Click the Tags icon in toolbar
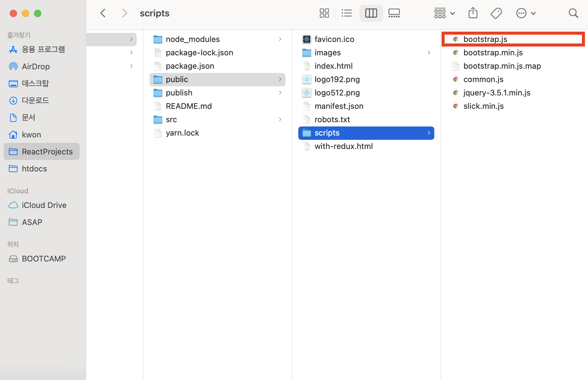Screen dimensions: 588x380 [496, 13]
